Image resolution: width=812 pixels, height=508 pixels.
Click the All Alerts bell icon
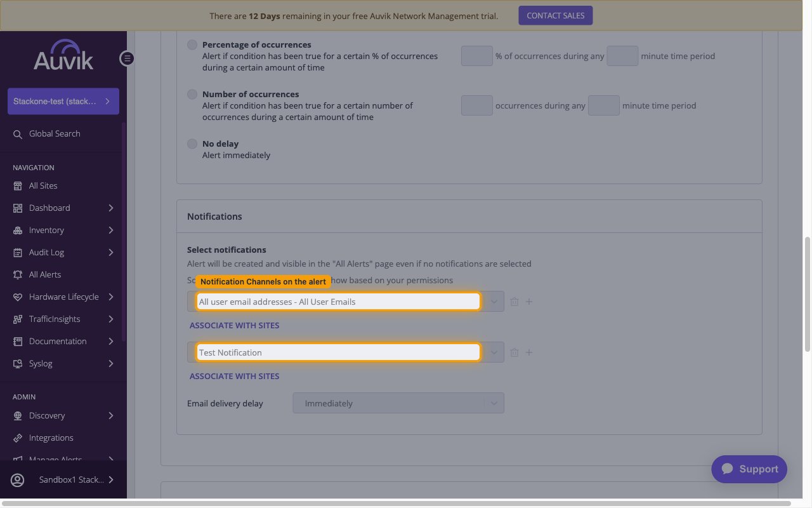18,275
